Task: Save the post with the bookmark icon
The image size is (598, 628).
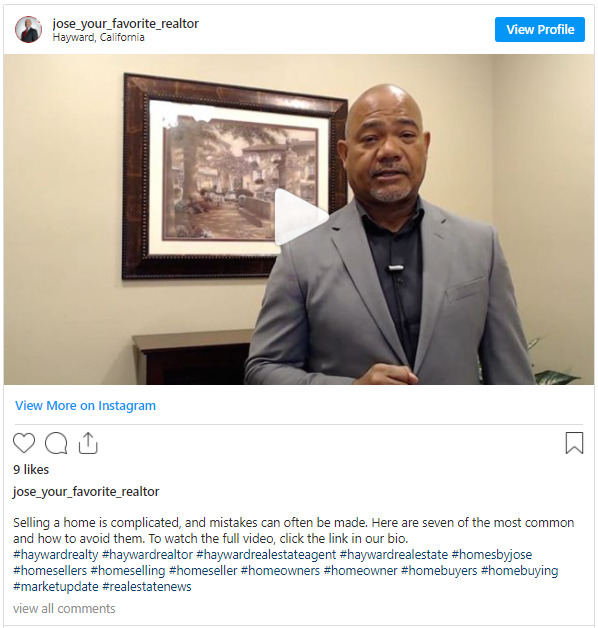Action: point(574,443)
